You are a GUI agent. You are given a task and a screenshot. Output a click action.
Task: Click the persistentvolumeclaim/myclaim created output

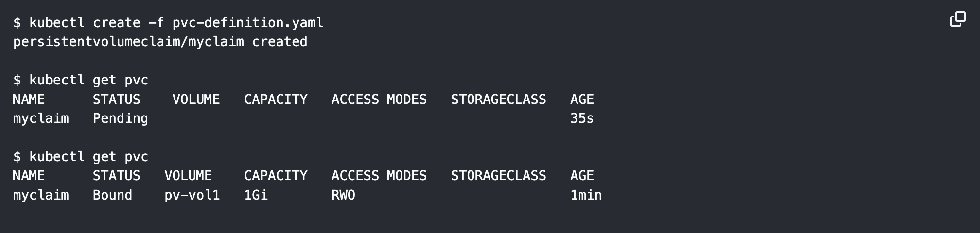160,42
